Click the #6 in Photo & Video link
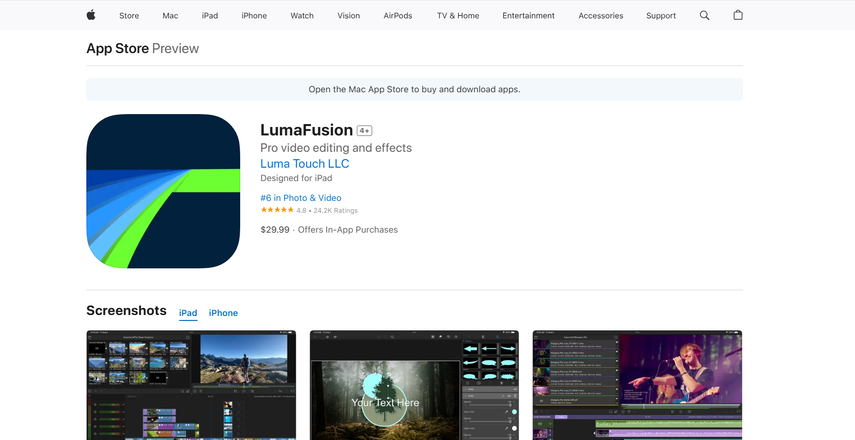The height and width of the screenshot is (440, 855). [301, 198]
